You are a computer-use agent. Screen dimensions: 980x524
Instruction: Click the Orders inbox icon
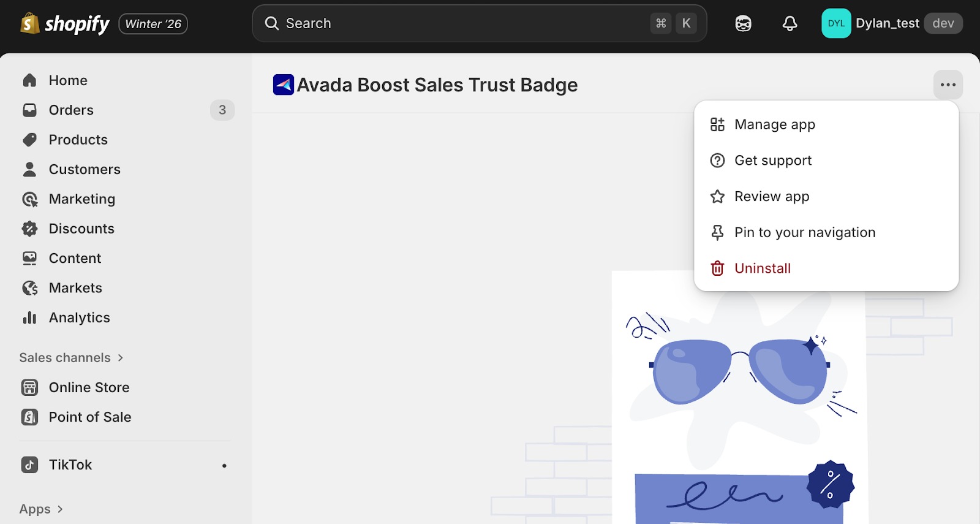pyautogui.click(x=29, y=110)
